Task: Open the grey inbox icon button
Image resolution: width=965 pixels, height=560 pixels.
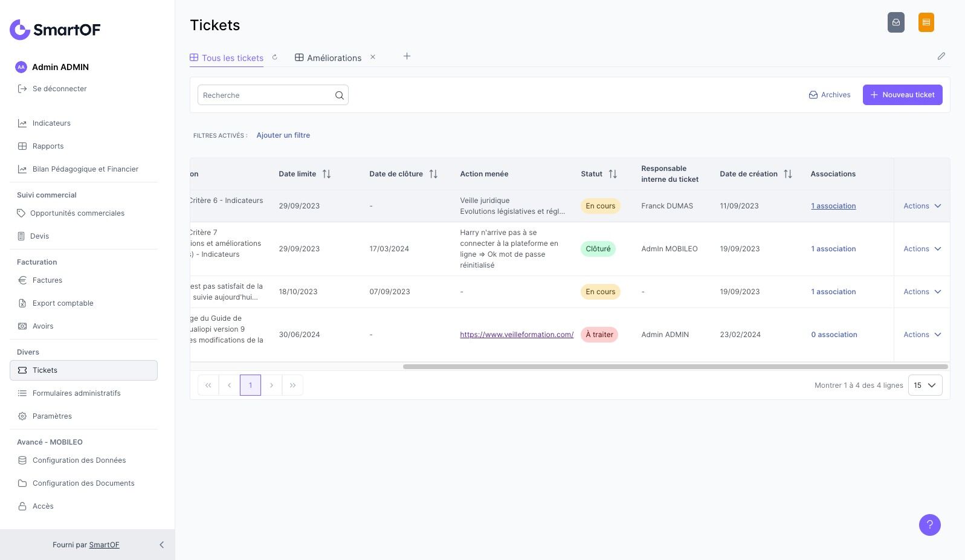Action: pyautogui.click(x=896, y=22)
